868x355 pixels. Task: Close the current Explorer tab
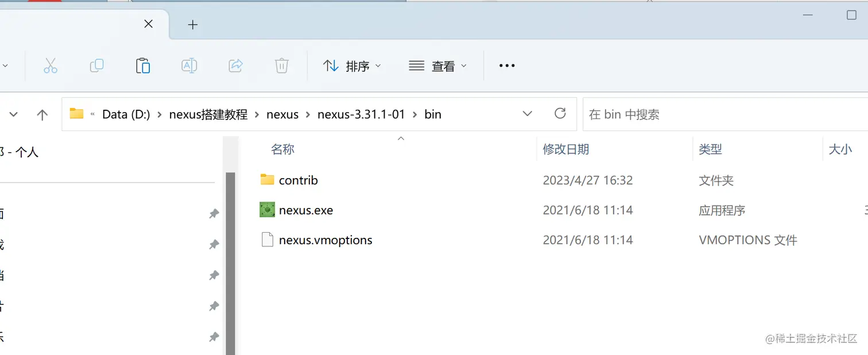tap(148, 24)
